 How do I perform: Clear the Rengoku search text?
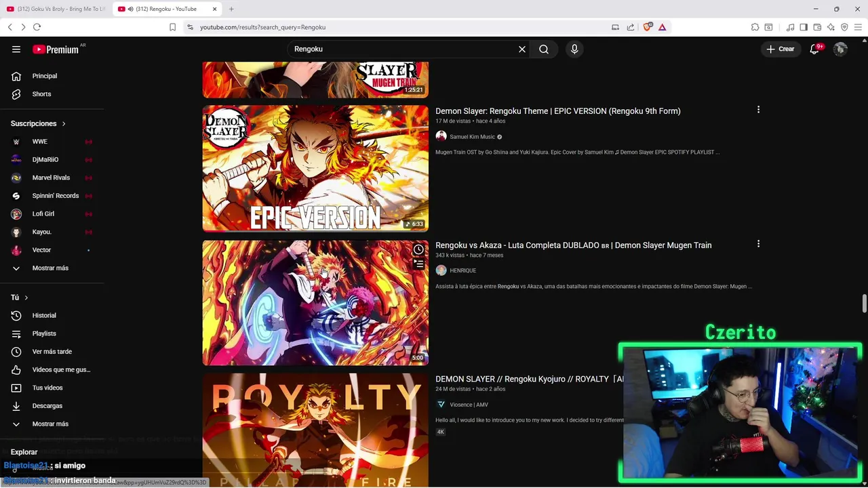(x=522, y=49)
